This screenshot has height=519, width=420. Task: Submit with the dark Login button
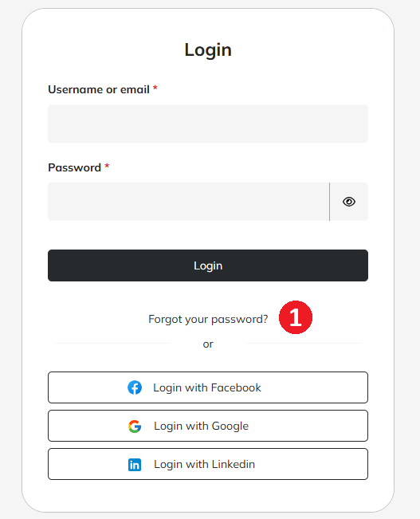(208, 265)
